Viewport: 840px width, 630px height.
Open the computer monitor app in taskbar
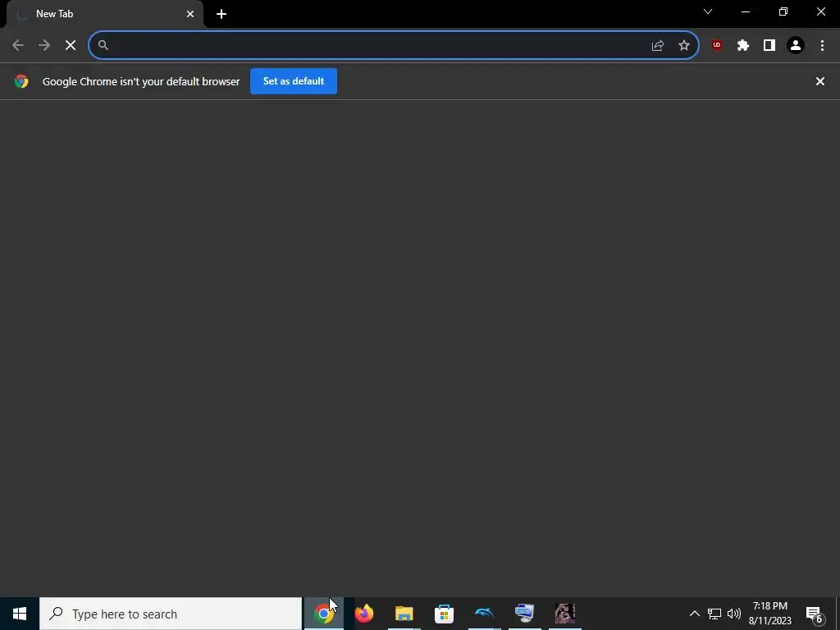tap(524, 614)
